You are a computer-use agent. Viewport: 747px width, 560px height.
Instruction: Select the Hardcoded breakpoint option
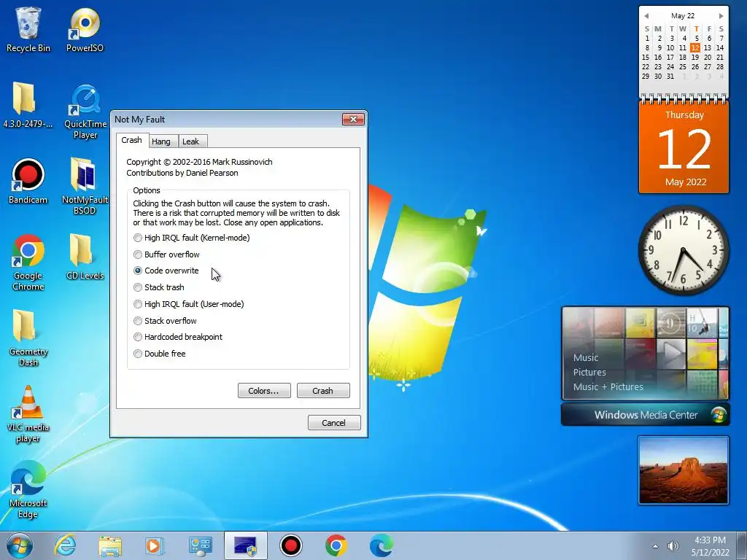pos(178,337)
